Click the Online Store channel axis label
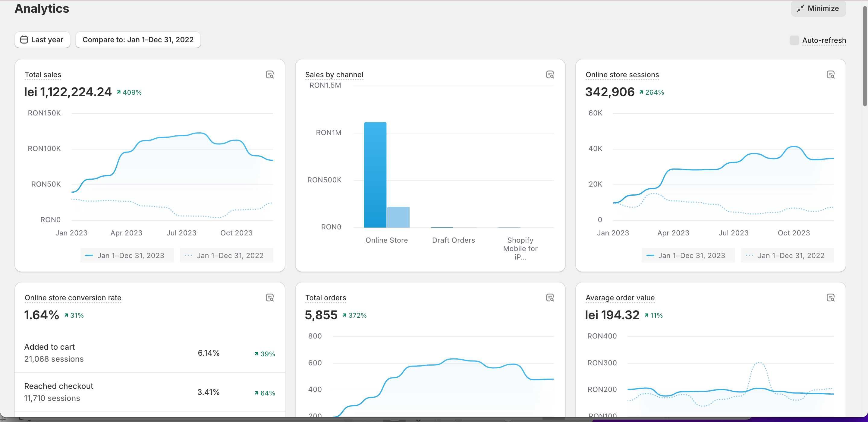Viewport: 868px width, 422px height. tap(386, 240)
